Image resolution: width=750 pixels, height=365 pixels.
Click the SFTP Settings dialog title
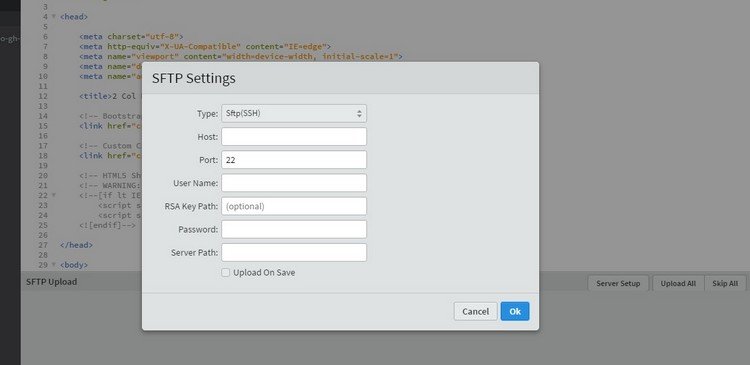(x=193, y=78)
